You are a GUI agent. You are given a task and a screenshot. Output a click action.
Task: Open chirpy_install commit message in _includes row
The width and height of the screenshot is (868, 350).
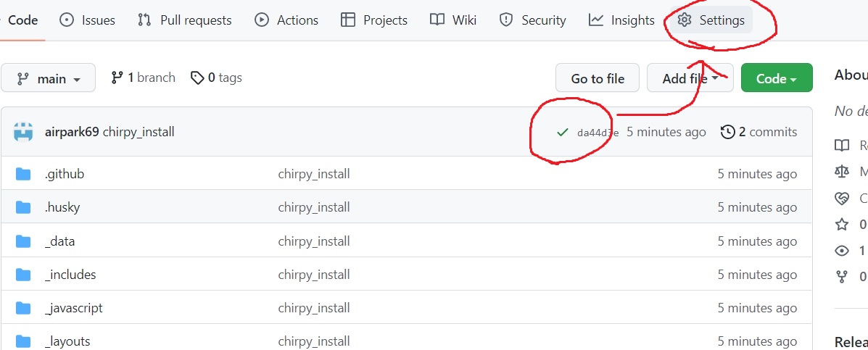click(314, 275)
